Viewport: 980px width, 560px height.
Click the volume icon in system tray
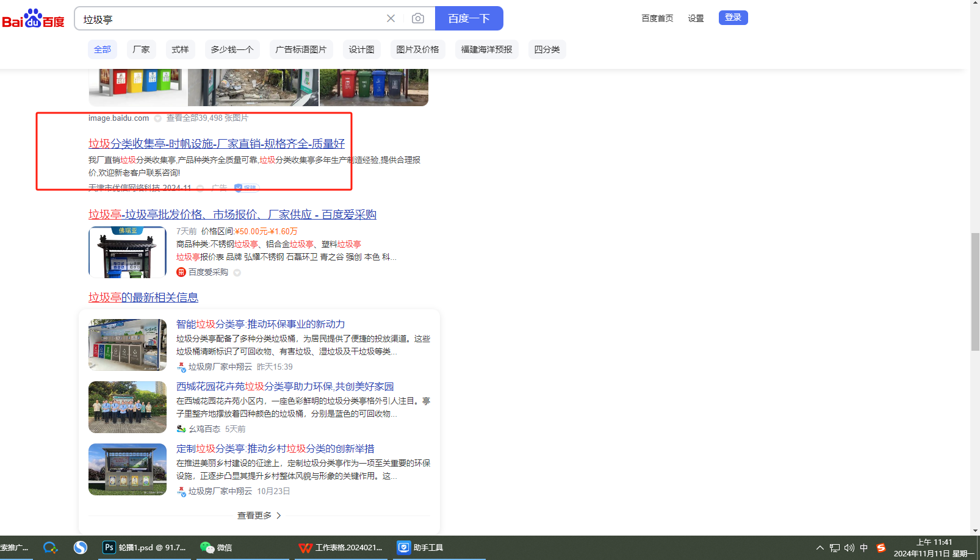849,548
